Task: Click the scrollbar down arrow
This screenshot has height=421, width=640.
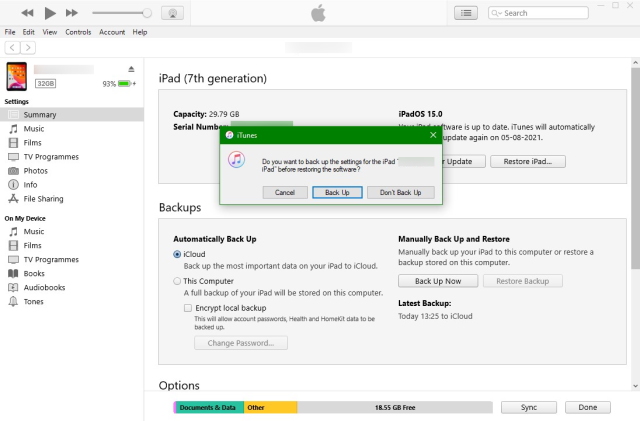Action: 635,386
